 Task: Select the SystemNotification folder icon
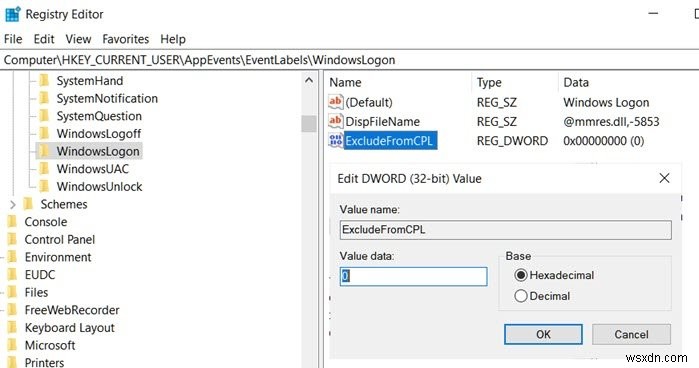tap(44, 98)
